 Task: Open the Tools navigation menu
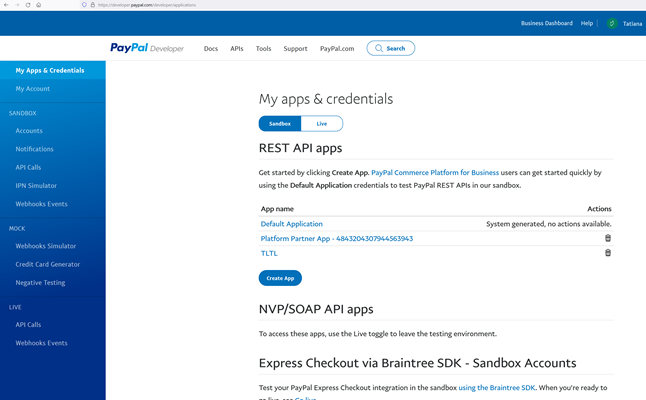pyautogui.click(x=263, y=48)
